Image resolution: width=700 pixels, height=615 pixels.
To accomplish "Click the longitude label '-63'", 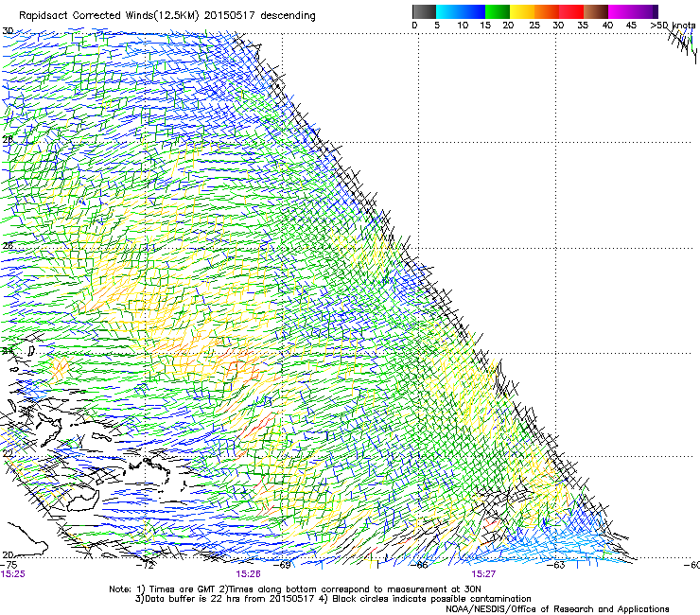I will [x=556, y=565].
